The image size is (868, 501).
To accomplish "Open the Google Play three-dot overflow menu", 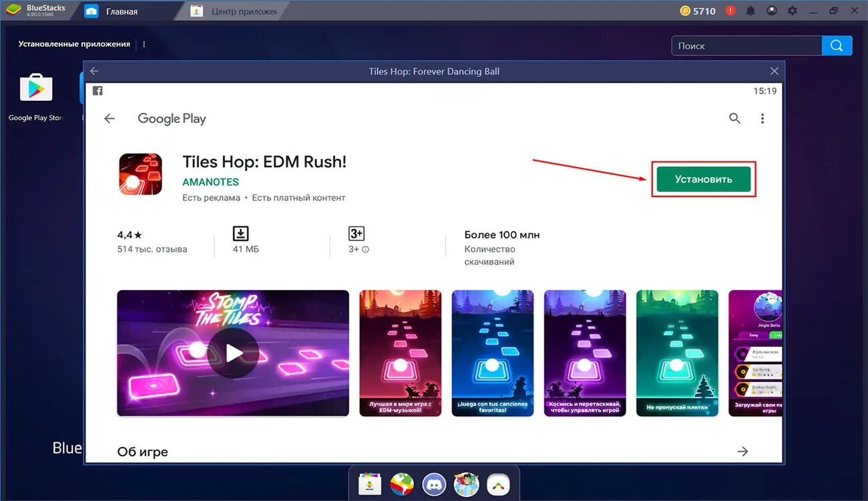I will 763,118.
